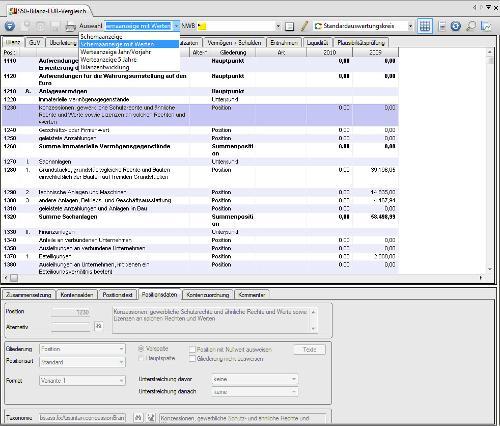Open the Positionstext tab

click(118, 295)
